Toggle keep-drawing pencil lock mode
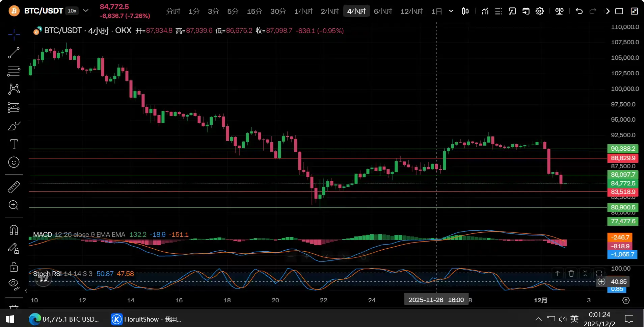 [14, 249]
